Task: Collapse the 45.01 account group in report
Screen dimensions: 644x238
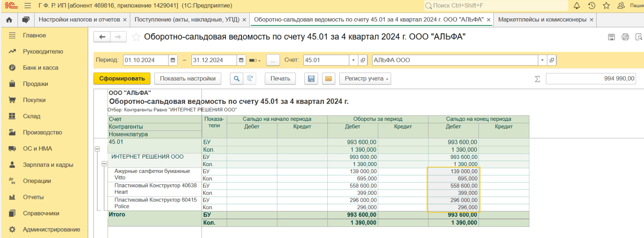Action: click(x=97, y=149)
